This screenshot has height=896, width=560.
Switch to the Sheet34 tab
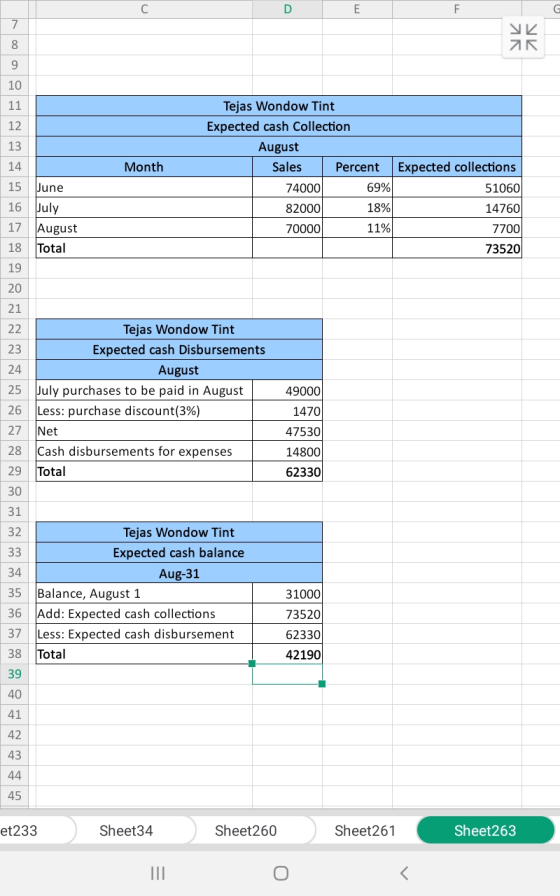[126, 830]
